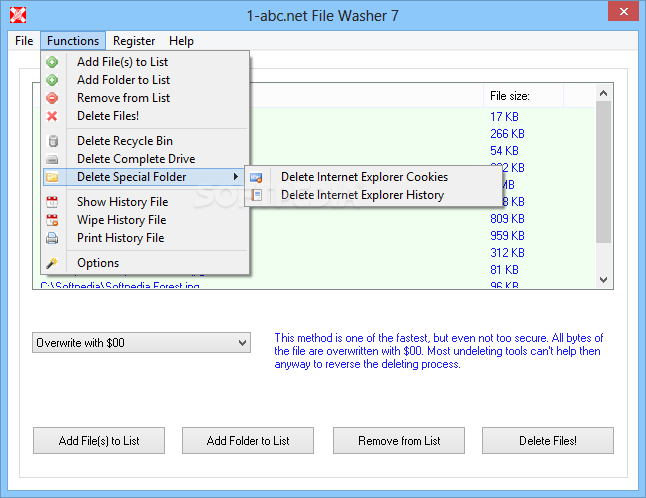Click the file list scroll up arrow
This screenshot has width=646, height=498.
pos(604,93)
